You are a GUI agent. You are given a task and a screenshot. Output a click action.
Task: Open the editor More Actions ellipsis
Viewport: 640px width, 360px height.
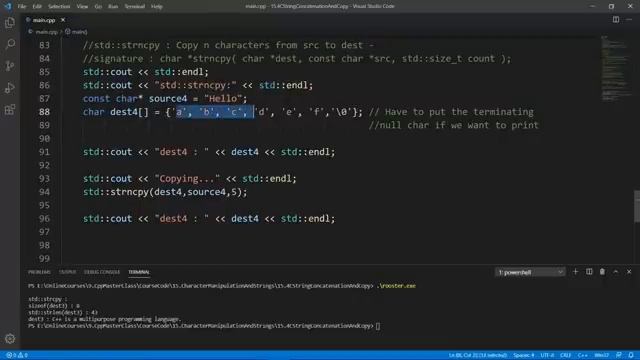629,20
